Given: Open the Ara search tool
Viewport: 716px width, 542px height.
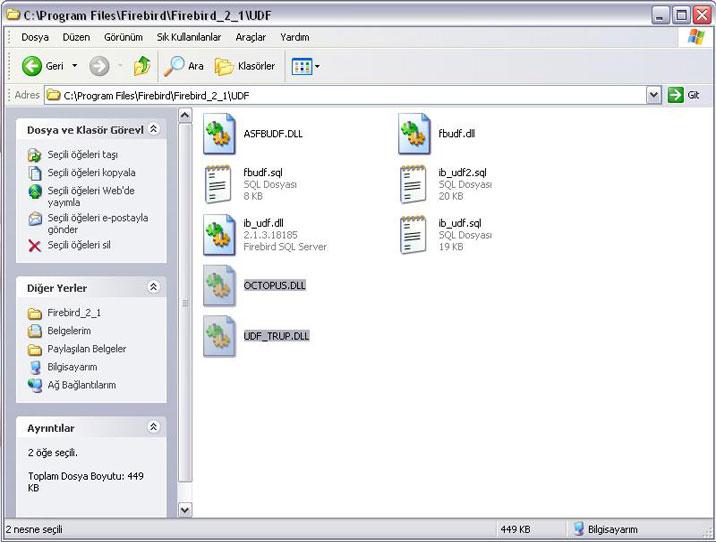Looking at the screenshot, I should [184, 66].
